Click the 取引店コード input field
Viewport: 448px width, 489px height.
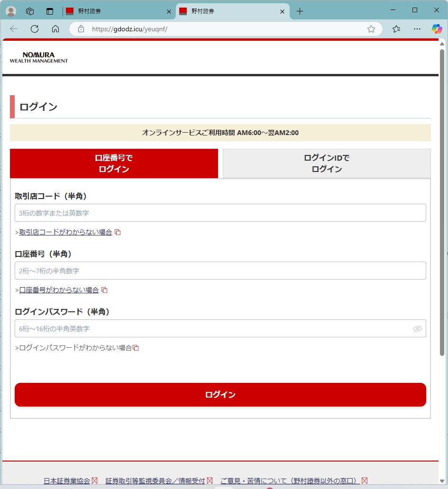point(220,213)
